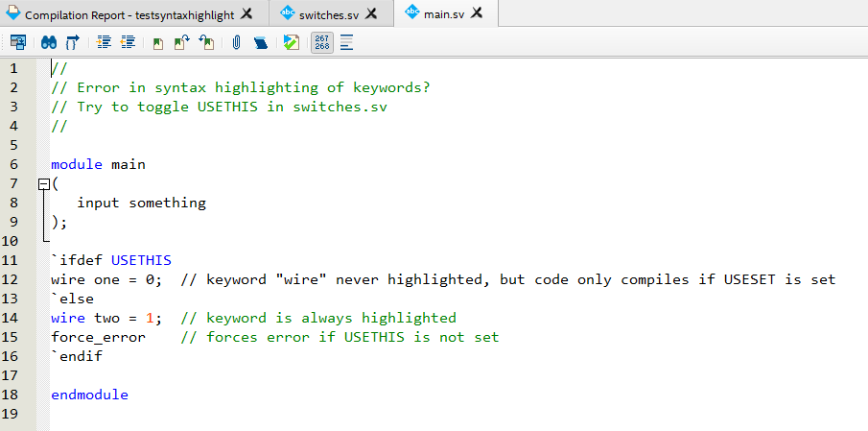Screen dimensions: 868x431
Task: Click 'wire one = 0;' on line 12
Action: click(106, 279)
